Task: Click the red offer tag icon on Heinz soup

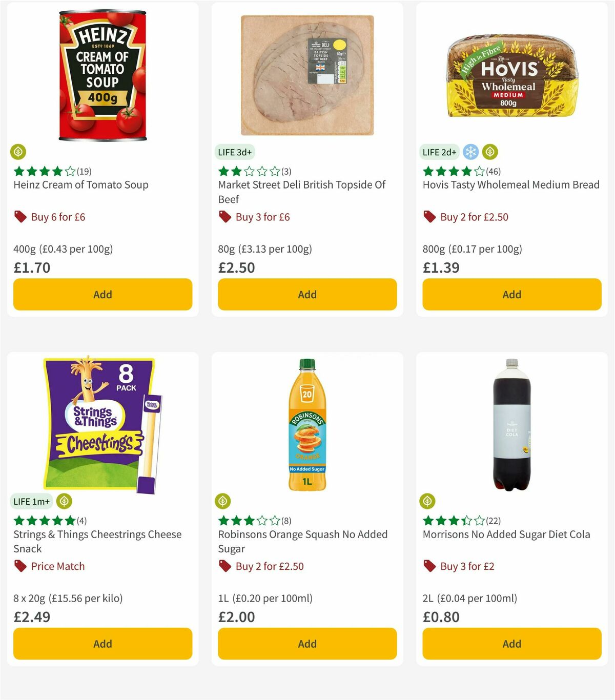Action: (20, 217)
